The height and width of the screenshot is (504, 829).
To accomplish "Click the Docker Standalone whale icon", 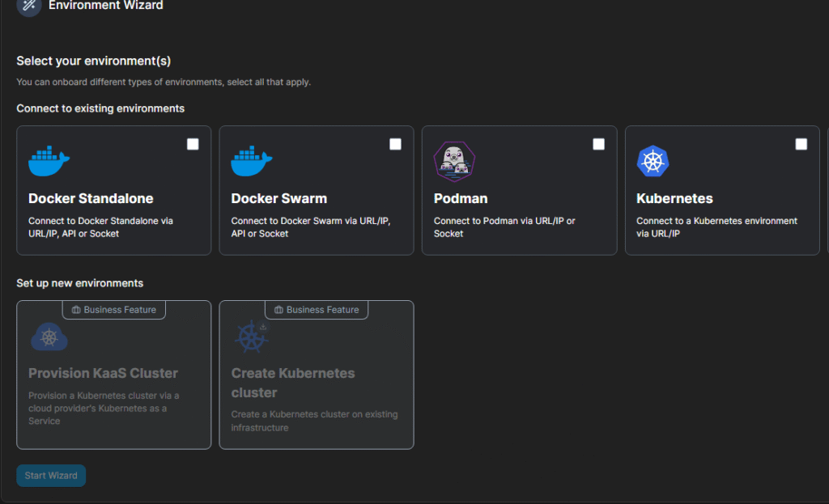I will [49, 161].
